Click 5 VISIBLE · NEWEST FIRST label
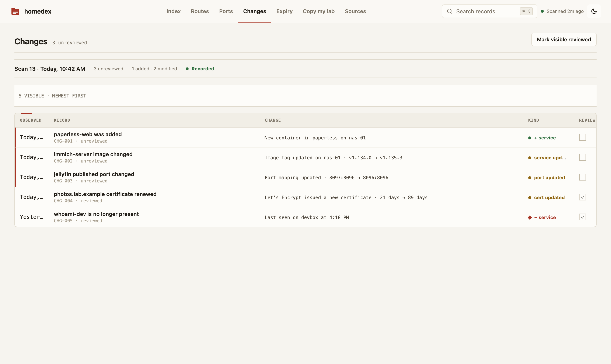611x364 pixels. 52,96
